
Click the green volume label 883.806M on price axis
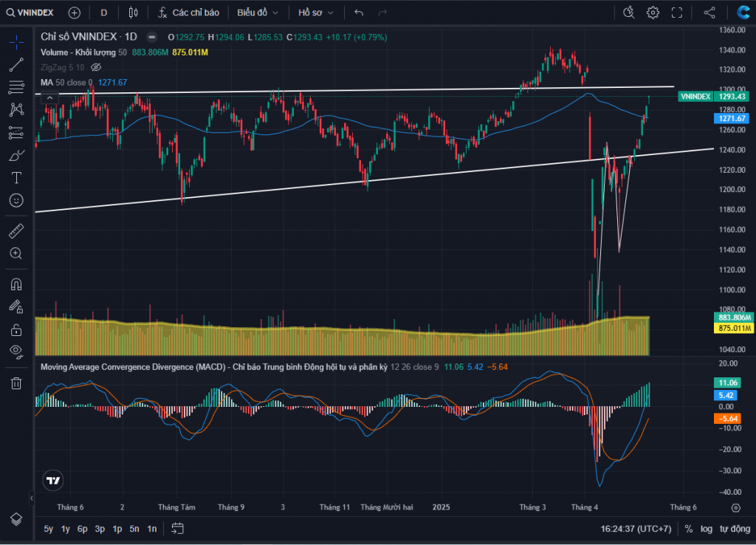[733, 318]
